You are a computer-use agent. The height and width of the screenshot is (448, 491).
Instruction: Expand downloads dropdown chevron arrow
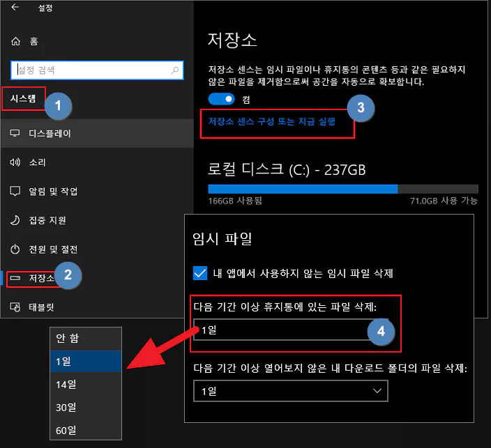tap(377, 391)
